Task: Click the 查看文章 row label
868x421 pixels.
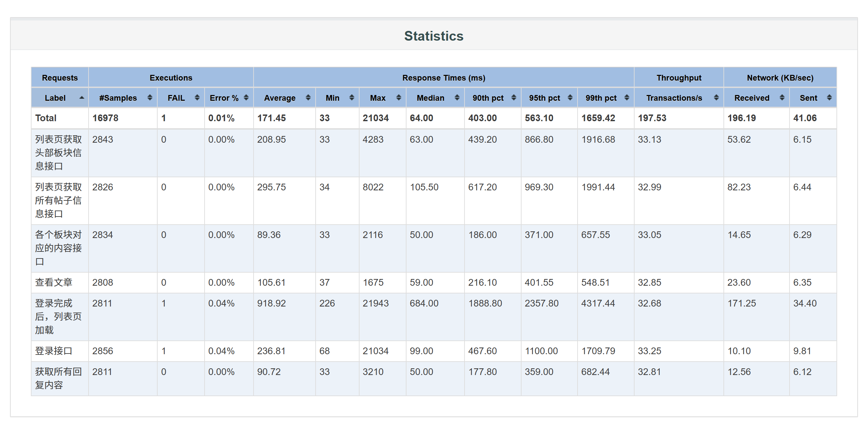Action: point(54,282)
